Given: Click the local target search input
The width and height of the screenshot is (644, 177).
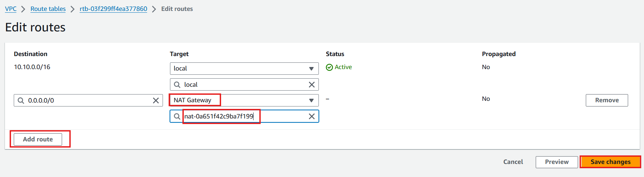Looking at the screenshot, I should 244,85.
